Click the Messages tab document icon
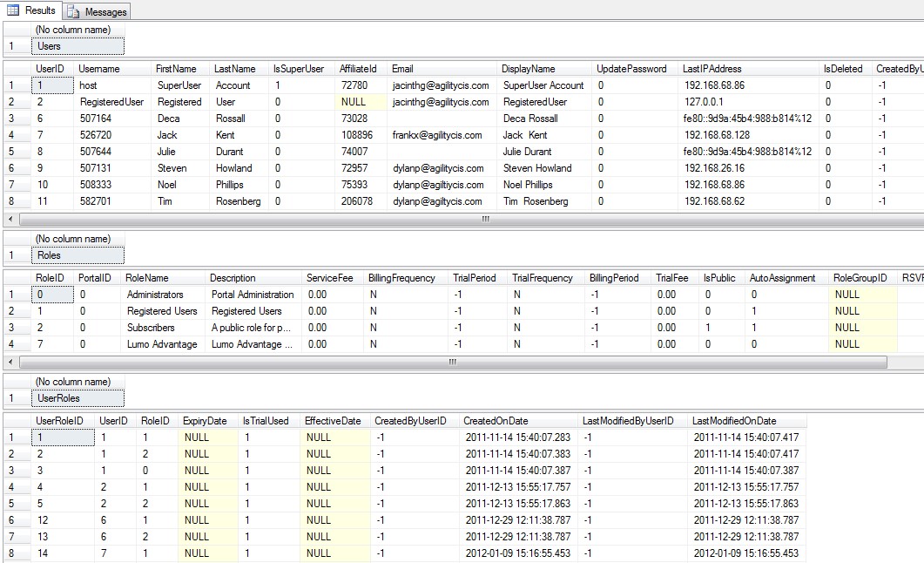Screen dimensions: 924x563 click(74, 12)
